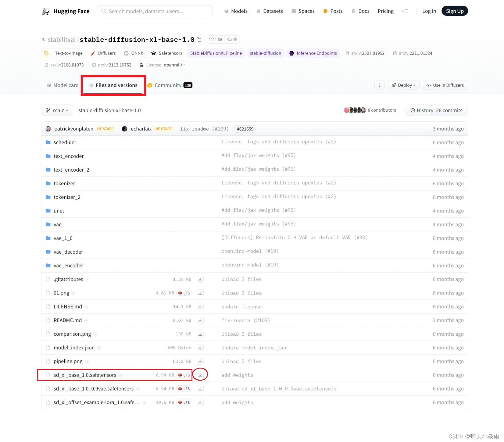Click Use in Diffusers button
The image size is (504, 442).
[445, 85]
